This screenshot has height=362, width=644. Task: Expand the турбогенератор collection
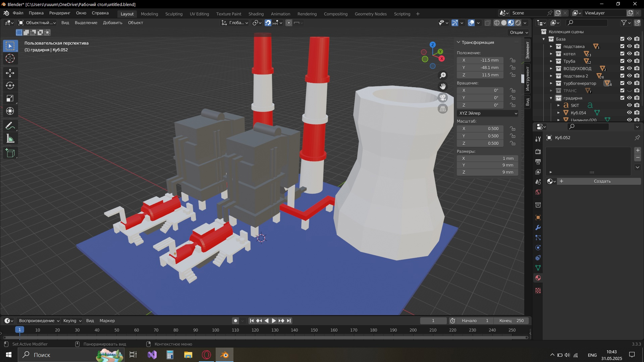pos(551,83)
